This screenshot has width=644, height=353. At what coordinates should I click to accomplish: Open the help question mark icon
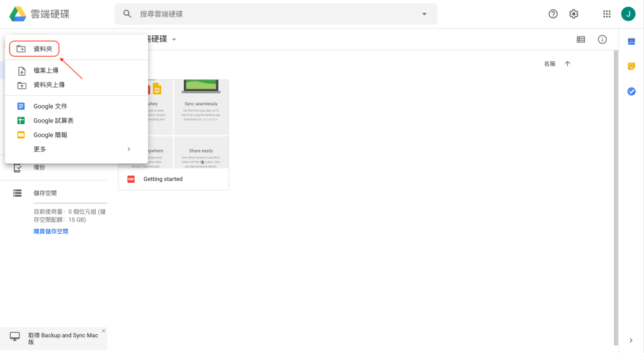click(x=553, y=14)
